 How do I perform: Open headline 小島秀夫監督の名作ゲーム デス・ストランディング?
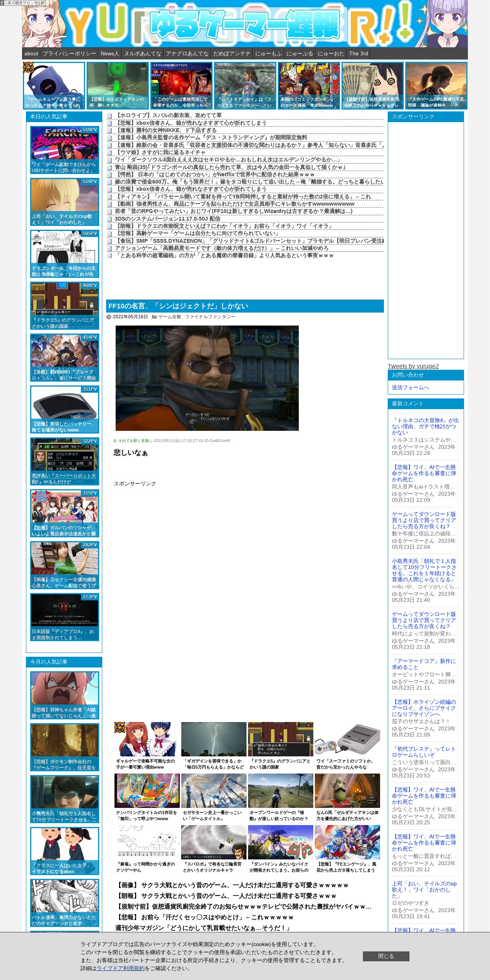tap(211, 137)
